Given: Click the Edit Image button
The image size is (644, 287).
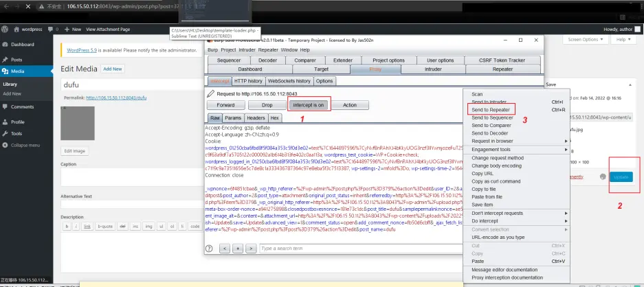Looking at the screenshot, I should click(75, 151).
